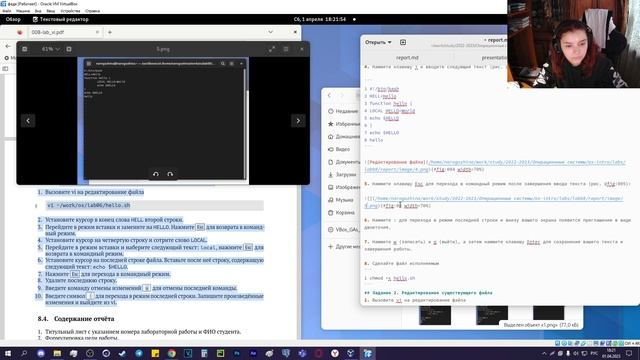This screenshot has height=360, width=640.
Task: Show previous image in image viewer
Action: (x=28, y=120)
